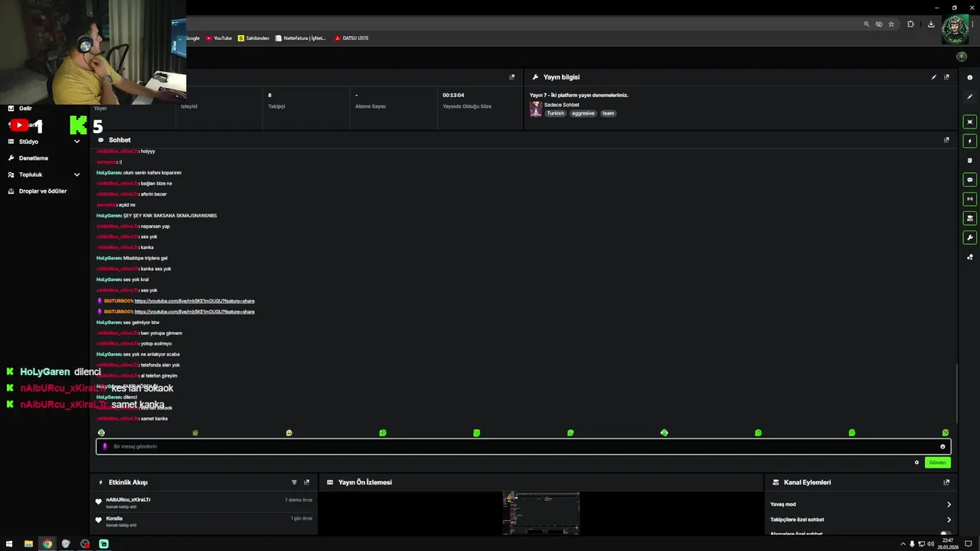Viewport: 980px width, 551px height.
Task: Edit Yayın bilgisi with pencil icon
Action: [933, 77]
